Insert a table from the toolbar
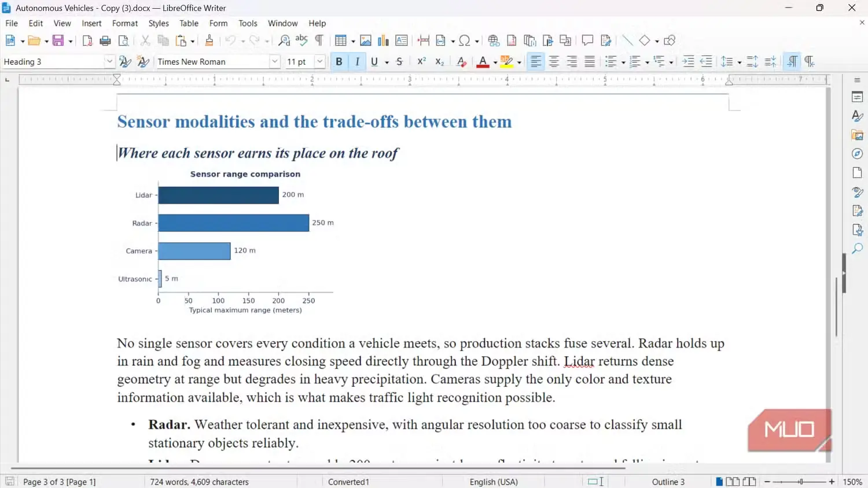The width and height of the screenshot is (868, 488). click(x=341, y=40)
